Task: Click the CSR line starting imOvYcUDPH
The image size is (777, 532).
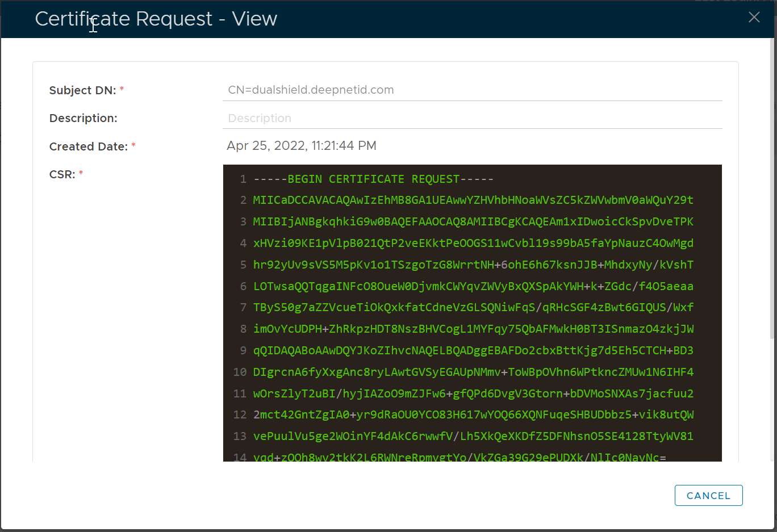Action: pos(473,329)
